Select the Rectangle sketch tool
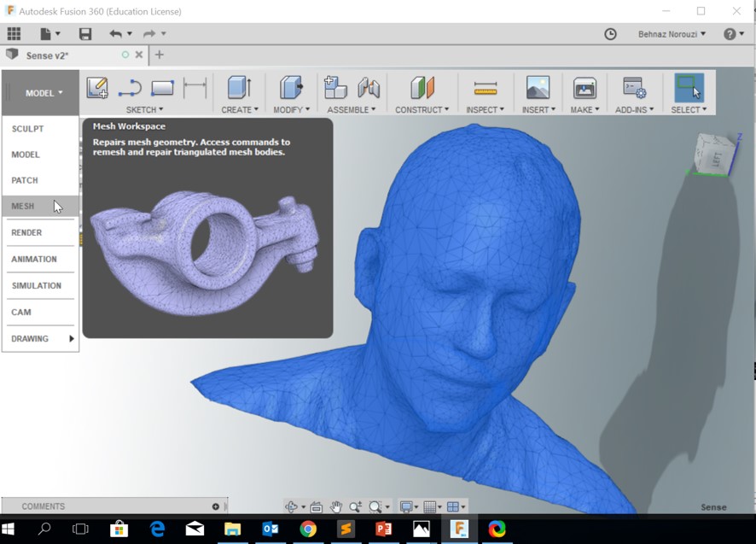 (x=162, y=88)
